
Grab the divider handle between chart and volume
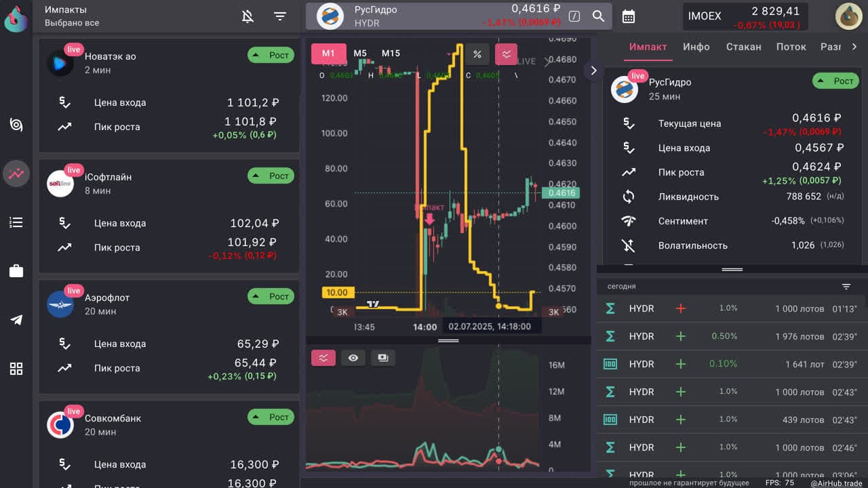click(448, 340)
